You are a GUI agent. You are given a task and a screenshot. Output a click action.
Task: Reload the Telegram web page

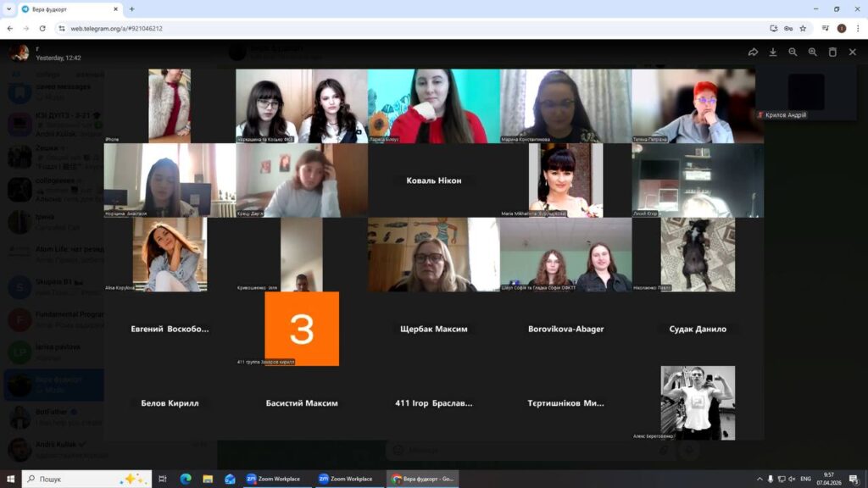coord(42,28)
